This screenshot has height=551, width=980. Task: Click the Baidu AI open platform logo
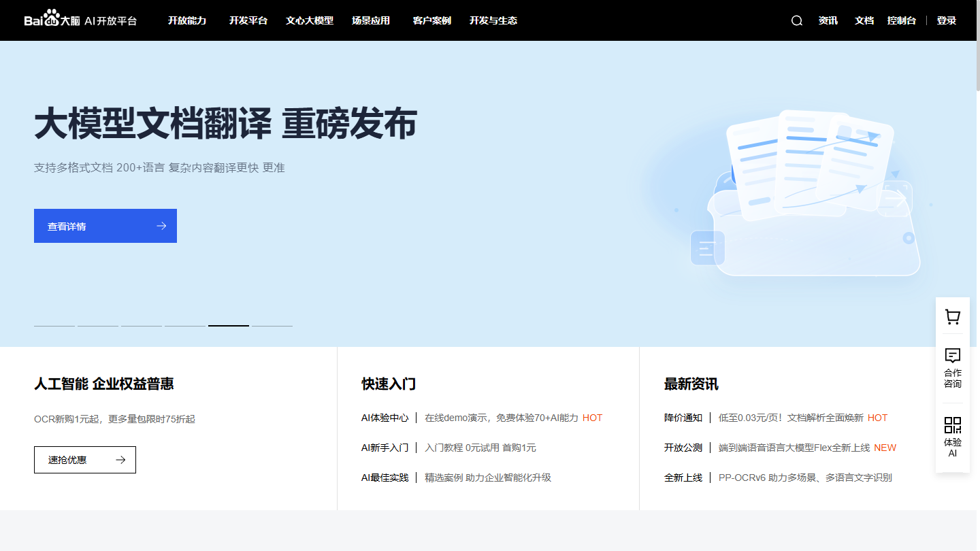pos(80,20)
